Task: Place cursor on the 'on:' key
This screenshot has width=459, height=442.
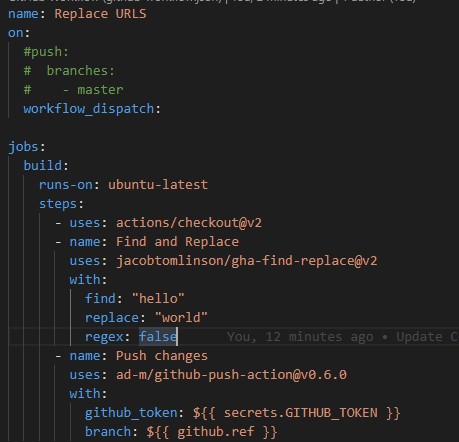Action: pyautogui.click(x=19, y=33)
